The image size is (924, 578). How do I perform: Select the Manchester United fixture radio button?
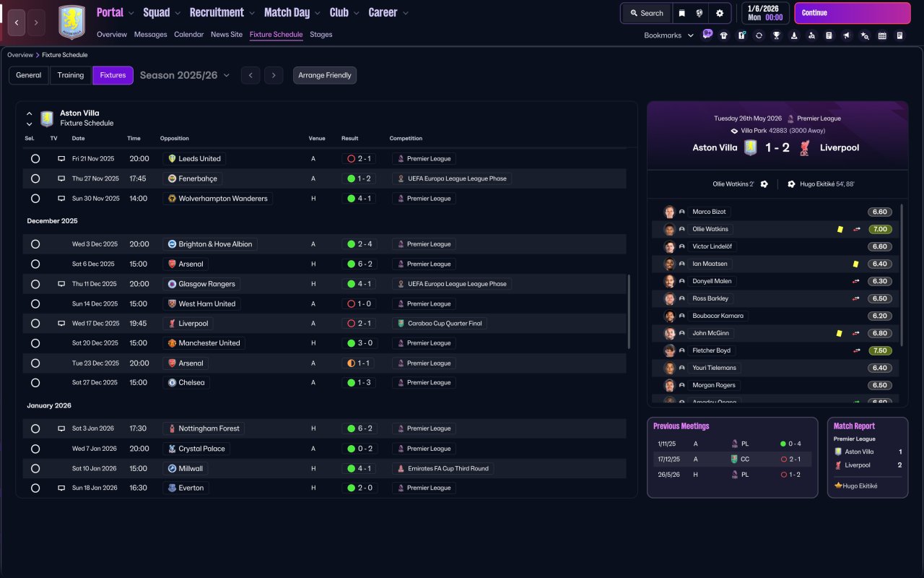[35, 343]
